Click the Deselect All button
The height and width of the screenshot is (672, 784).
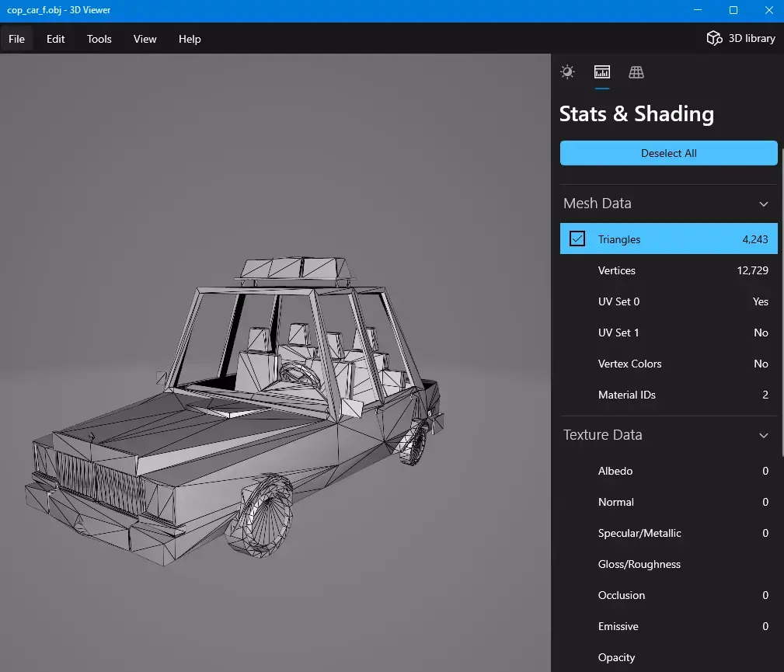[668, 153]
